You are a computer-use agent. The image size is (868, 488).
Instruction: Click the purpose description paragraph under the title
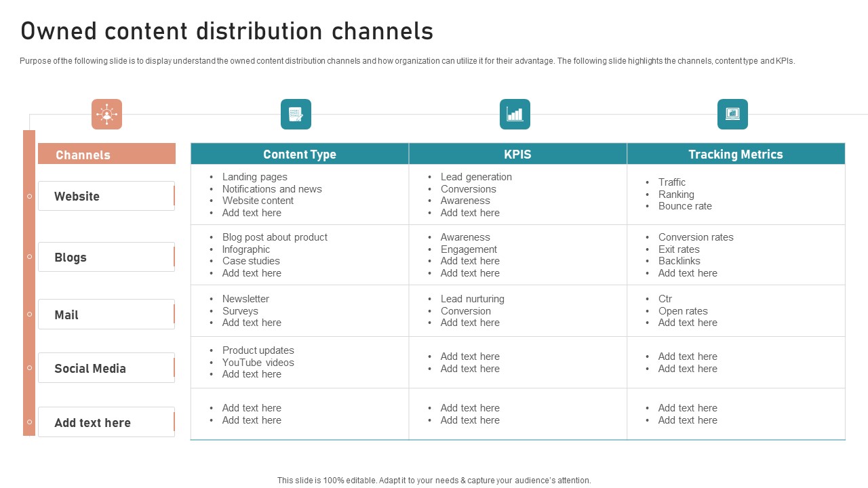coord(407,60)
